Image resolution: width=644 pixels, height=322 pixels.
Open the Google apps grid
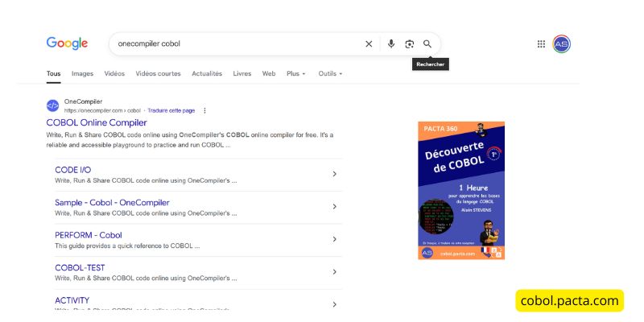point(541,44)
